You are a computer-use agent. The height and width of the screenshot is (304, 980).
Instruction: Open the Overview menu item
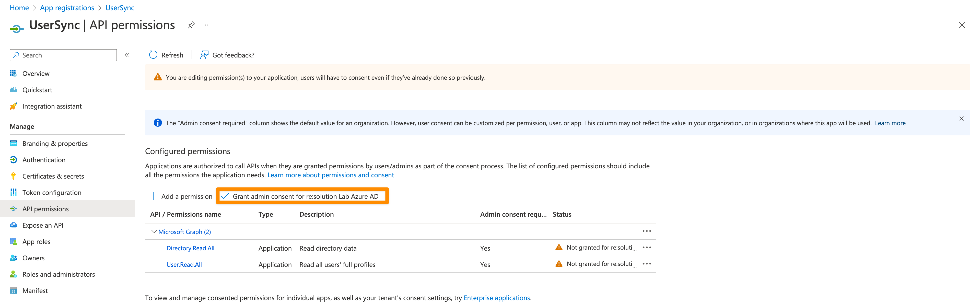[x=36, y=73]
